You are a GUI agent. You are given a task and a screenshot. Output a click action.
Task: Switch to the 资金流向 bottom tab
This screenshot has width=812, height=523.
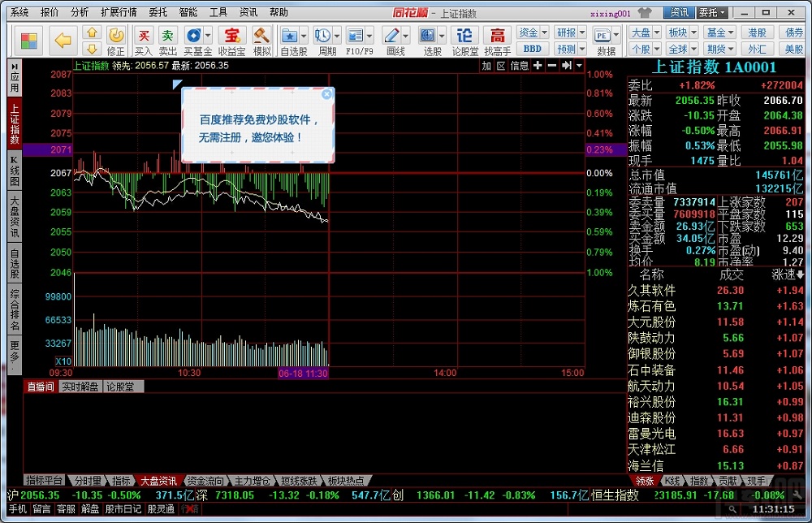205,481
